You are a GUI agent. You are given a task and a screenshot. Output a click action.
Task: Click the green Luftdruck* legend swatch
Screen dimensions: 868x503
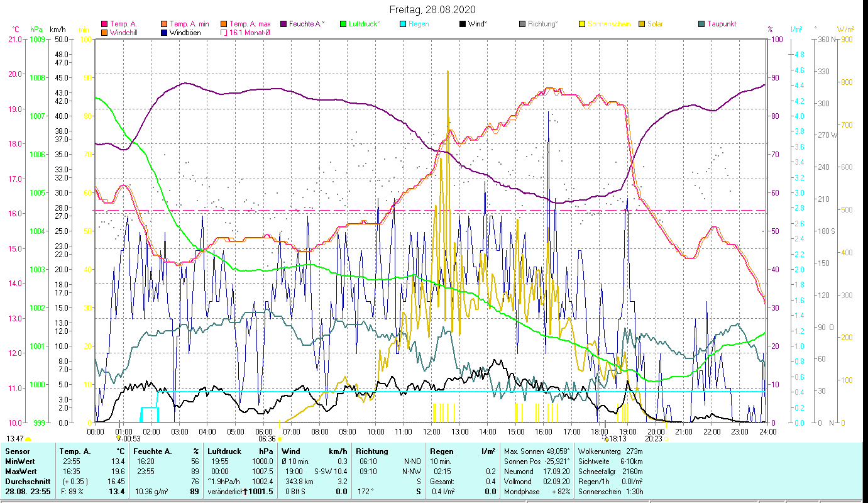coord(343,25)
